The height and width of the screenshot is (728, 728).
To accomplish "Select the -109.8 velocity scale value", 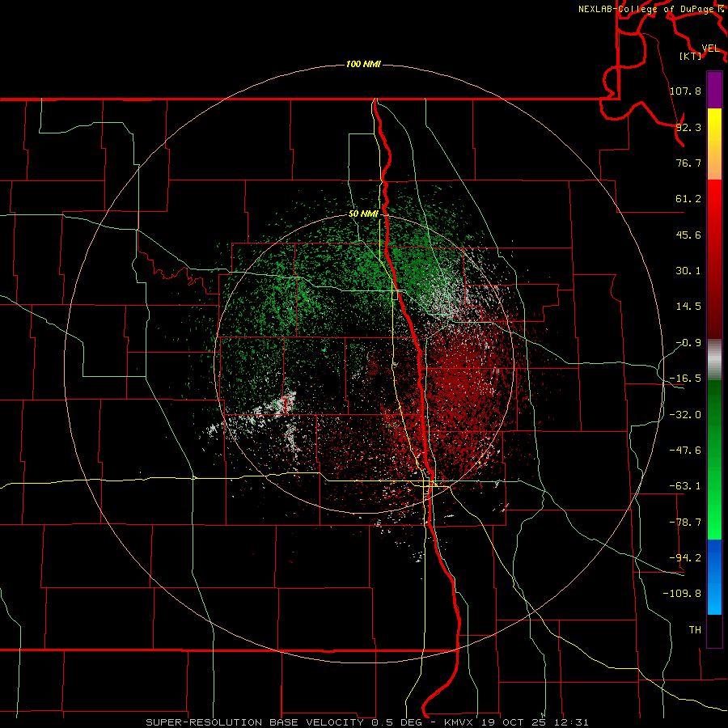I will [x=682, y=594].
